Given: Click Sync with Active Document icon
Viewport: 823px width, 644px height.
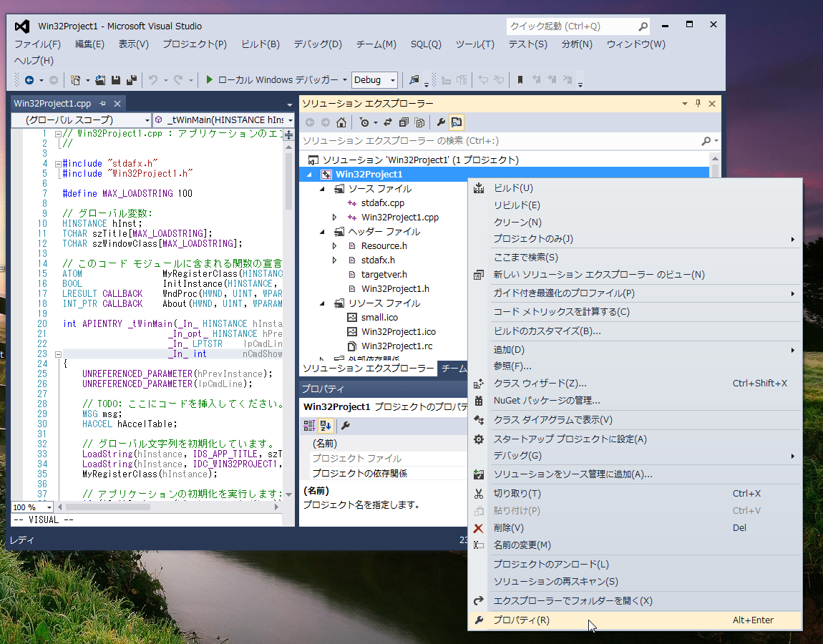Looking at the screenshot, I should point(388,122).
